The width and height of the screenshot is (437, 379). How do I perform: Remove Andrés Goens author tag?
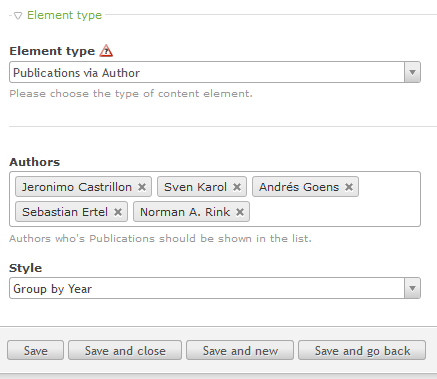click(349, 187)
